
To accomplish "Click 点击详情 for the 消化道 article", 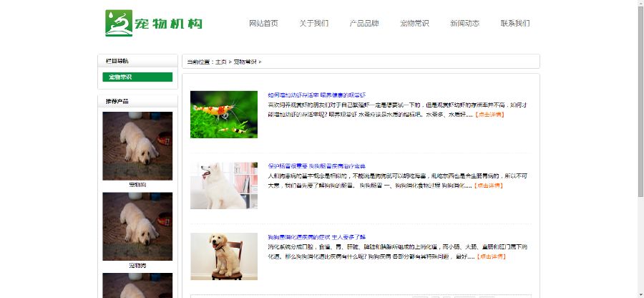I will click(x=491, y=257).
